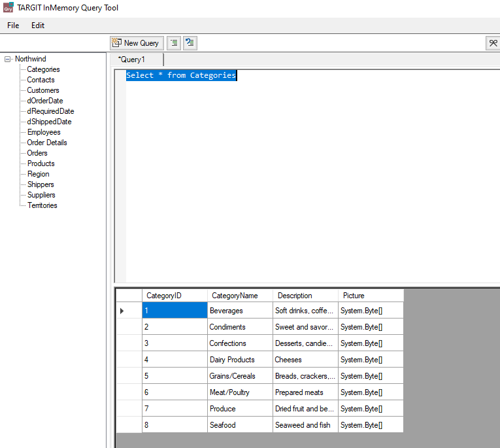Select the Shippers table in the tree
The image size is (500, 448).
click(x=41, y=184)
